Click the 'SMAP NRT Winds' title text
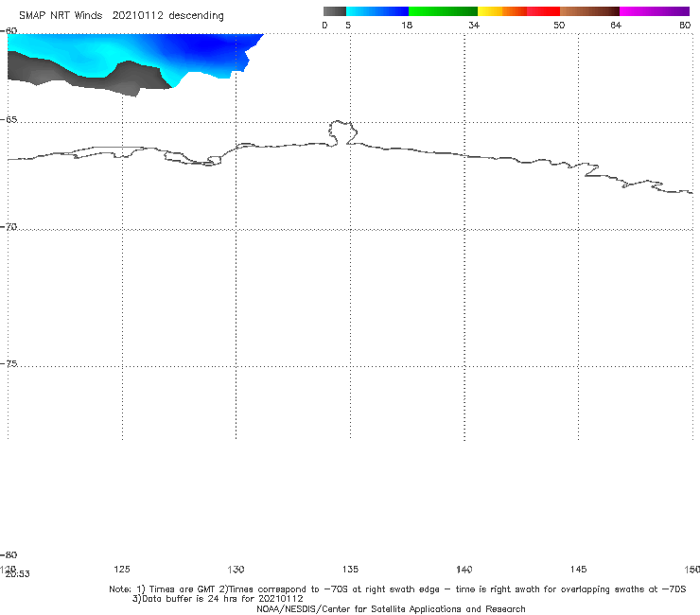The height and width of the screenshot is (615, 700). pos(61,16)
